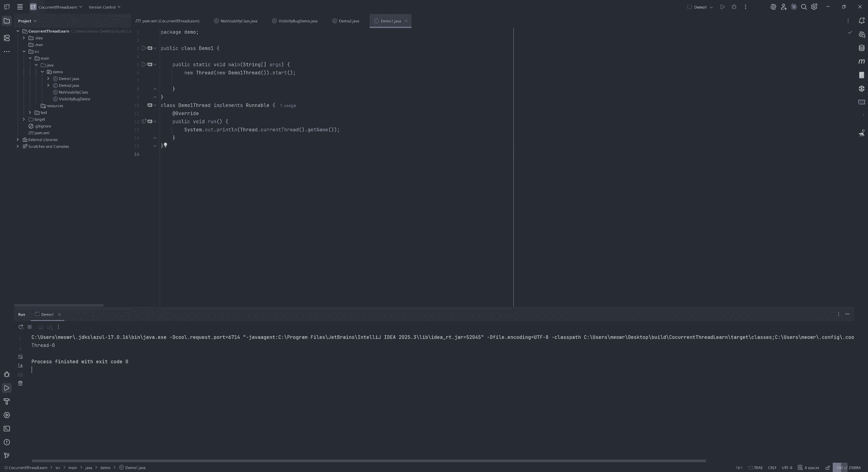Rerun Demo1 in the Run panel
The height and width of the screenshot is (472, 868).
click(x=21, y=327)
